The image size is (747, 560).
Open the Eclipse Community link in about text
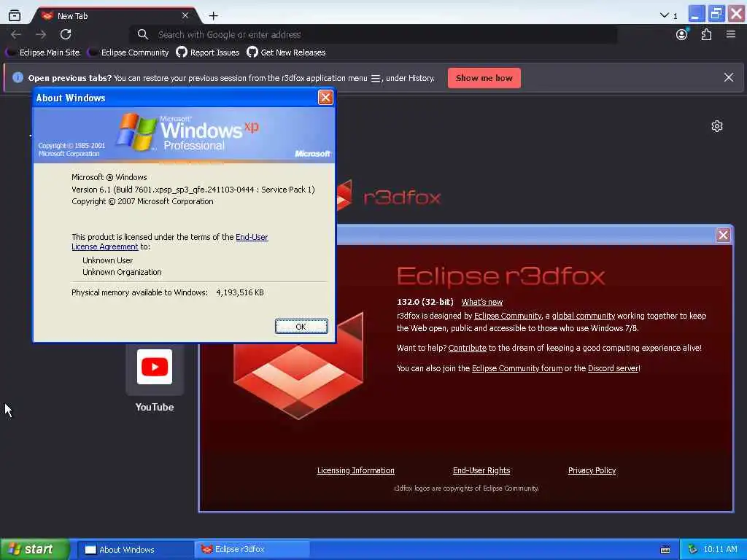508,316
